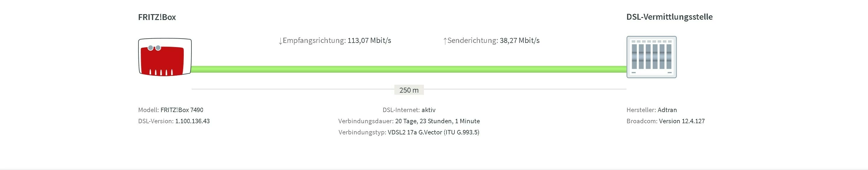Viewport: 868px width, 170px height.
Task: Click the red FRITZ!Box router icon
Action: (x=165, y=57)
